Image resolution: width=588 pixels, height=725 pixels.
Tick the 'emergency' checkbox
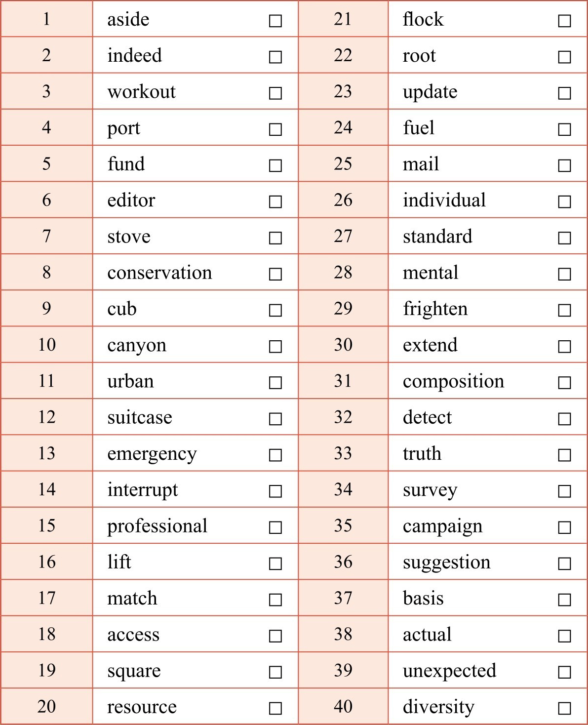[x=275, y=455]
